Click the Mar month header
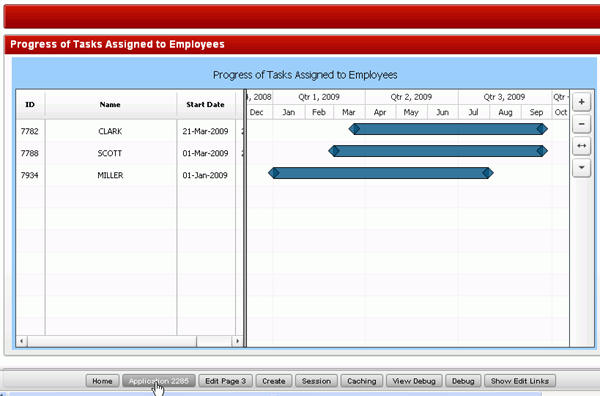 pyautogui.click(x=349, y=112)
